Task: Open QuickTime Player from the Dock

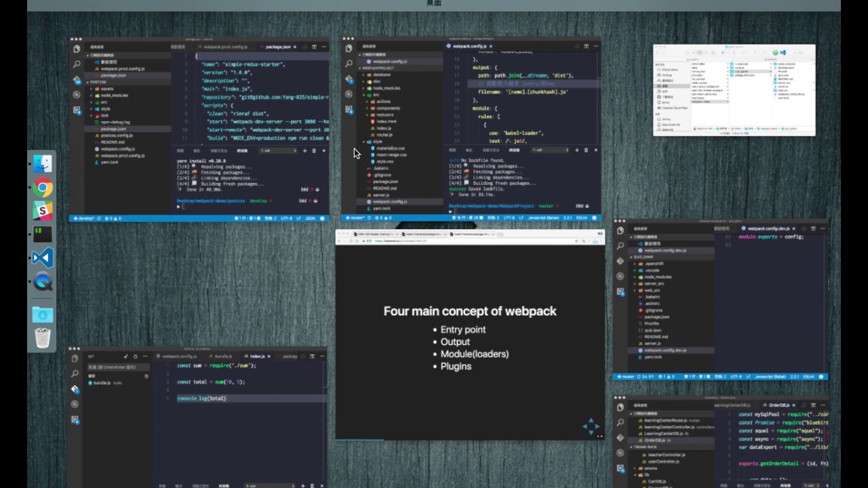Action: point(43,281)
